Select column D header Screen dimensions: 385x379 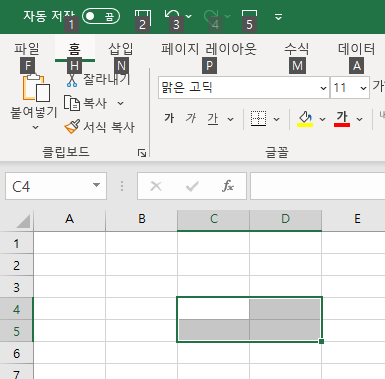pyautogui.click(x=286, y=219)
